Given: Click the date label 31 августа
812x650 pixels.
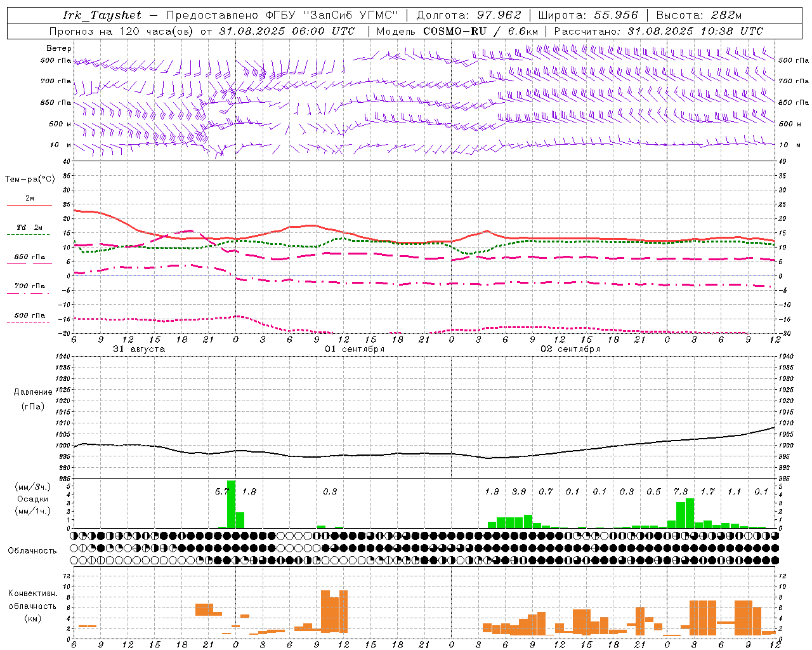Looking at the screenshot, I should 139,349.
